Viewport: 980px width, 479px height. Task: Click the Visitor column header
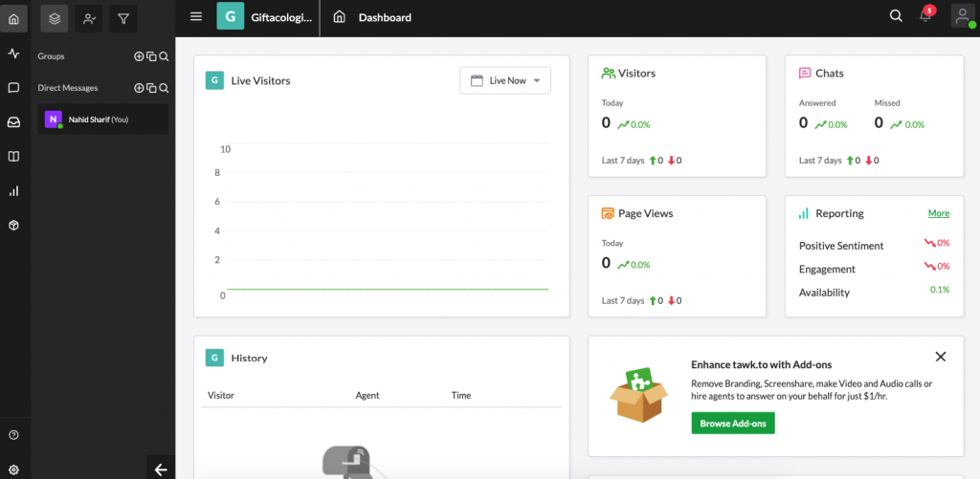[221, 395]
